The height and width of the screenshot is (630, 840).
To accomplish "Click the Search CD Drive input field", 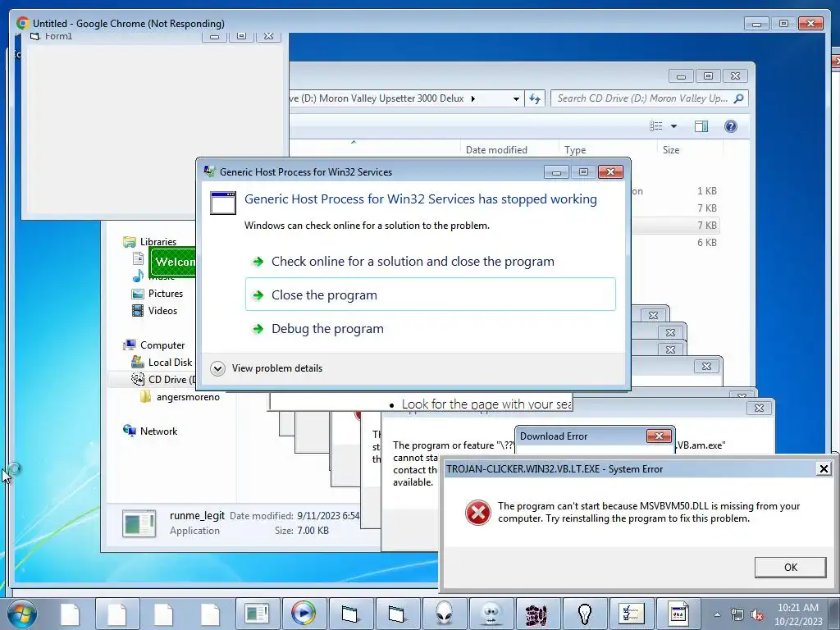I will pos(643,98).
